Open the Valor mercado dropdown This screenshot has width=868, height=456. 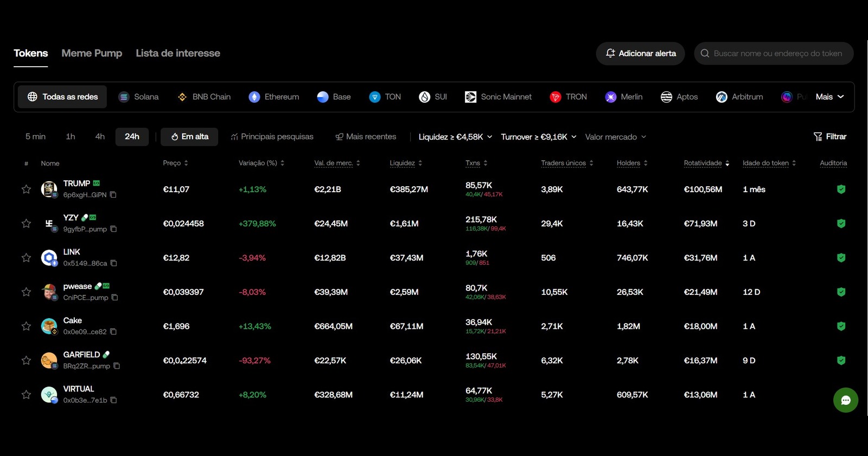616,137
